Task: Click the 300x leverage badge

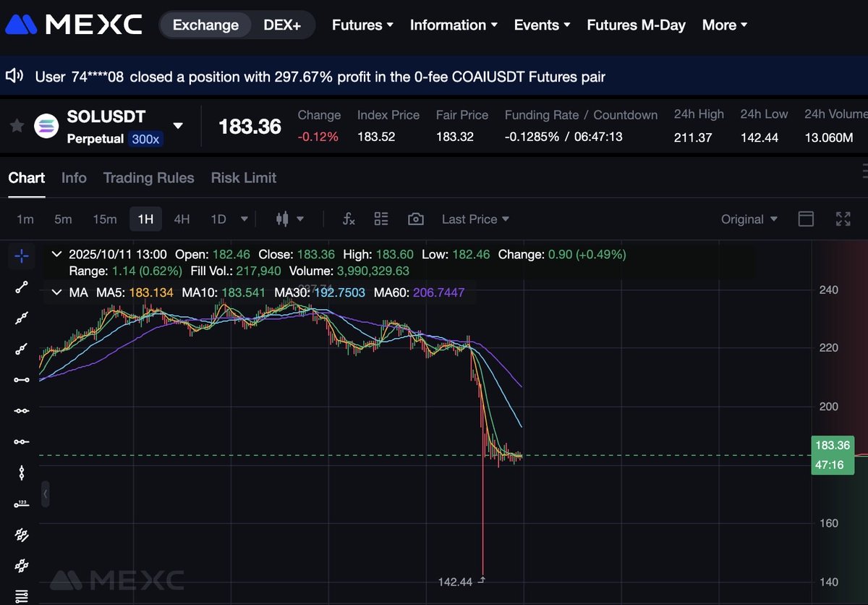Action: click(x=145, y=138)
